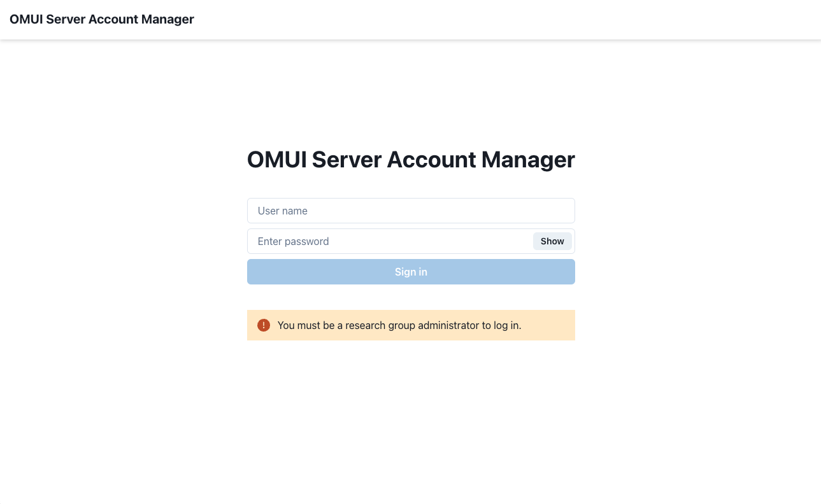Click the orange warning exclamation icon
The image size is (821, 504).
264,325
